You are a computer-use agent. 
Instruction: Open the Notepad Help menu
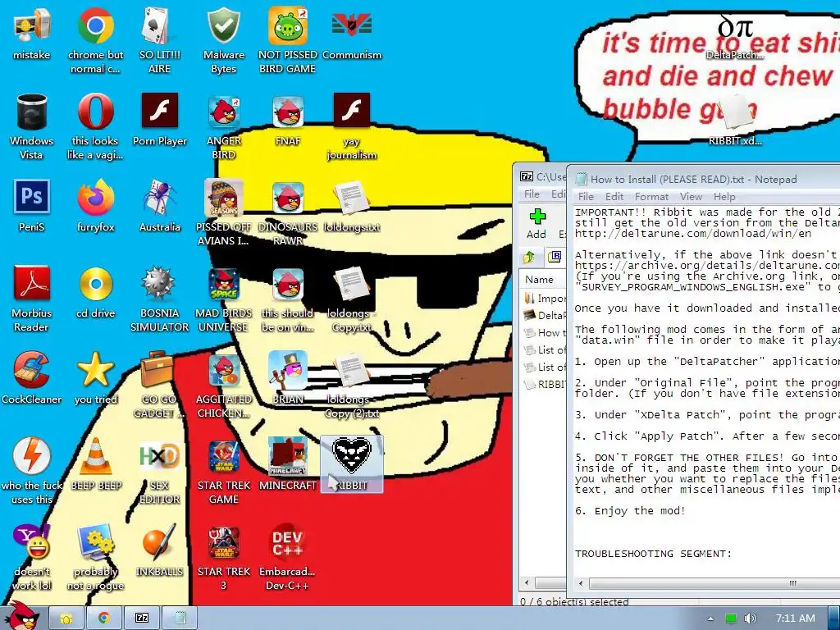click(x=724, y=197)
